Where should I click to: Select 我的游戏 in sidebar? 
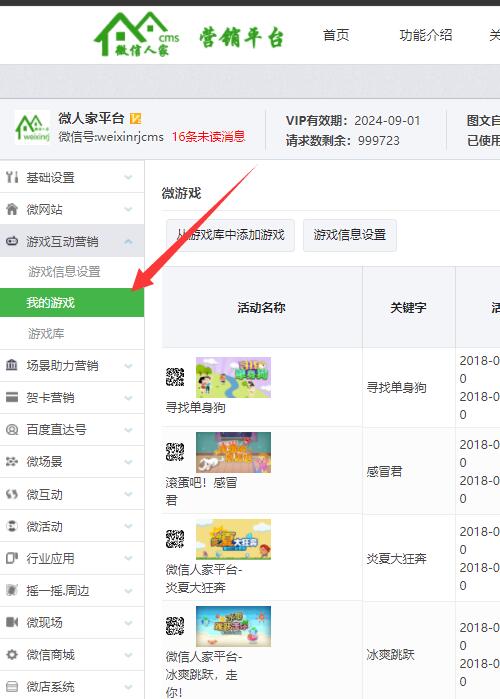click(x=72, y=303)
